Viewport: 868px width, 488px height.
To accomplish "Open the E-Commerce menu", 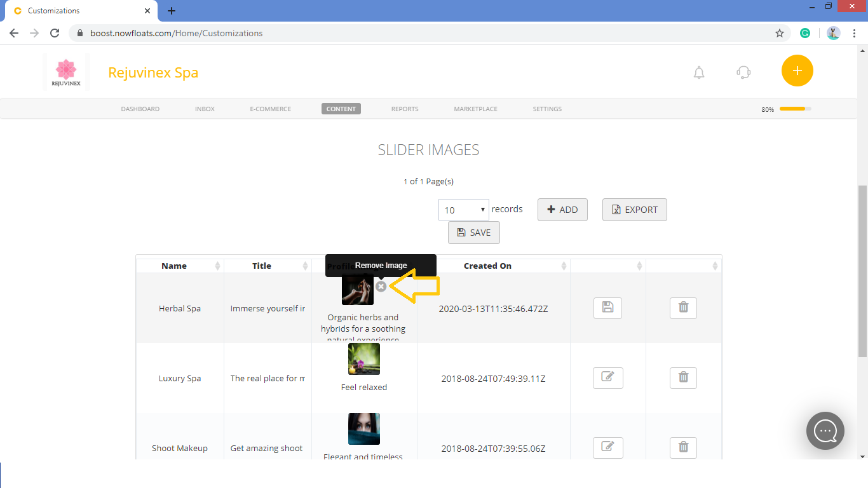I will pyautogui.click(x=271, y=109).
